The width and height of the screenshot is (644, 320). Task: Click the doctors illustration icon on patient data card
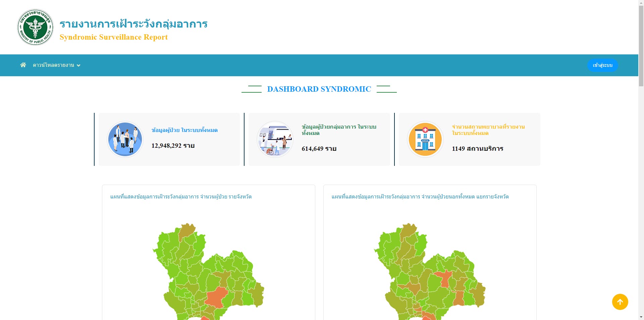(125, 139)
